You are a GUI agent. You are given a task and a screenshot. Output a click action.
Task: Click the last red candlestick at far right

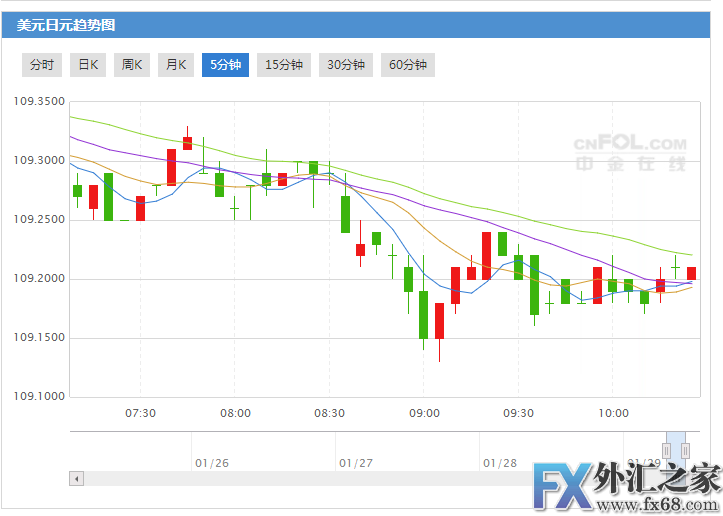click(691, 273)
